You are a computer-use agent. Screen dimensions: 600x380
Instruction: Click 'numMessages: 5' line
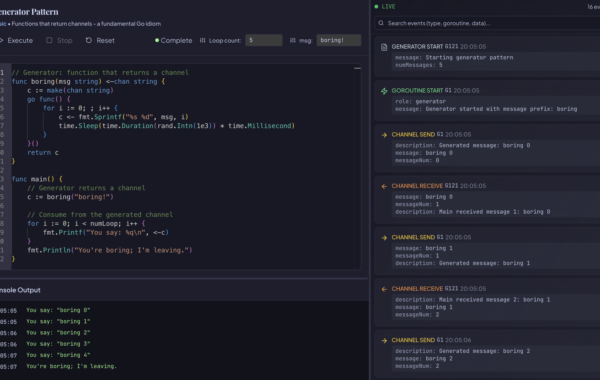[x=419, y=65]
